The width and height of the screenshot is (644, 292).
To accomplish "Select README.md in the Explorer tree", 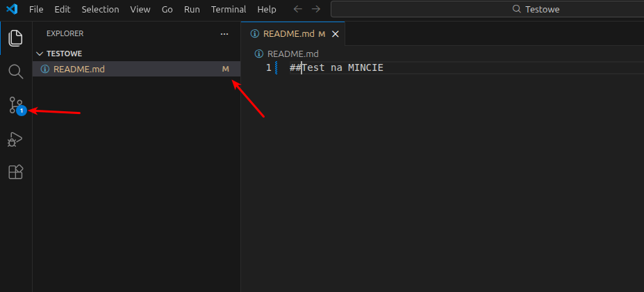I will (136, 69).
